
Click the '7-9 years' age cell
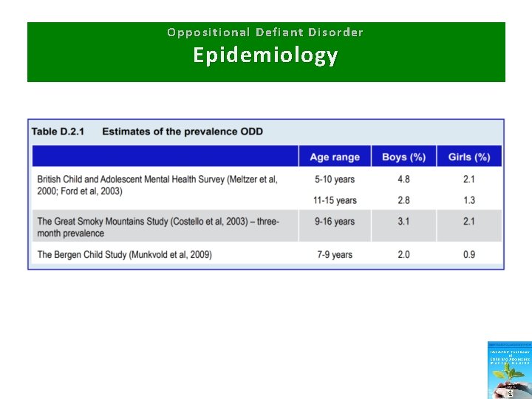pyautogui.click(x=335, y=254)
